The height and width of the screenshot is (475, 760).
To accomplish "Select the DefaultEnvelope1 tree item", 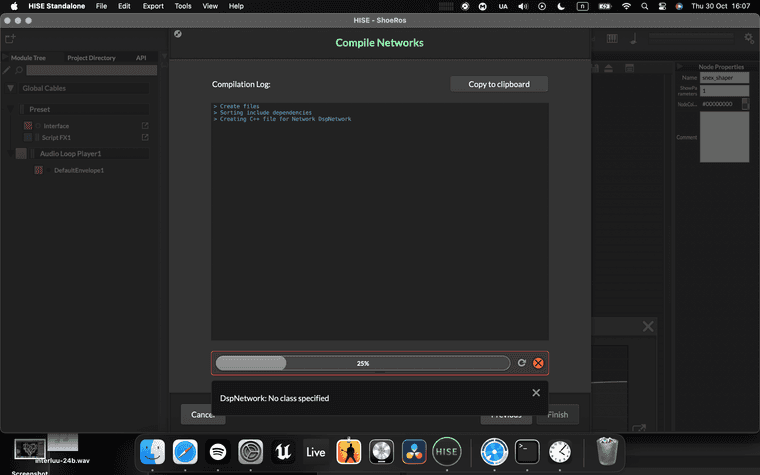I will coord(79,170).
